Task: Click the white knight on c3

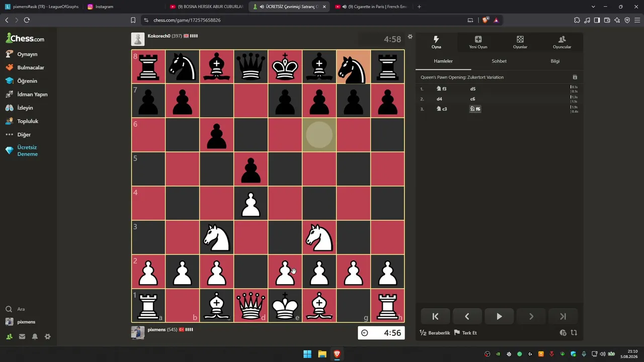Action: (x=217, y=237)
